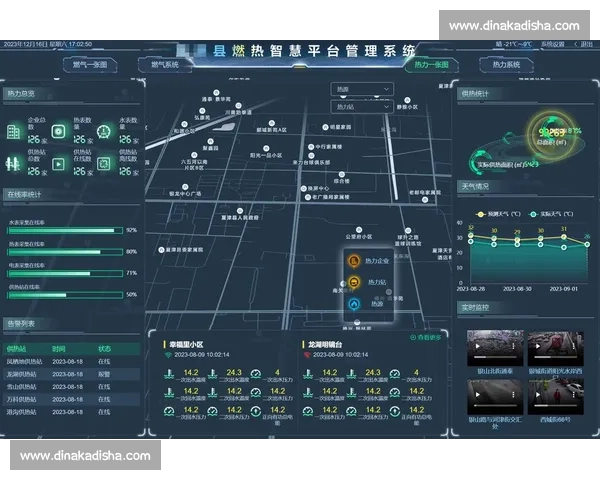Click the 水表数量 gauge icon

[103, 132]
